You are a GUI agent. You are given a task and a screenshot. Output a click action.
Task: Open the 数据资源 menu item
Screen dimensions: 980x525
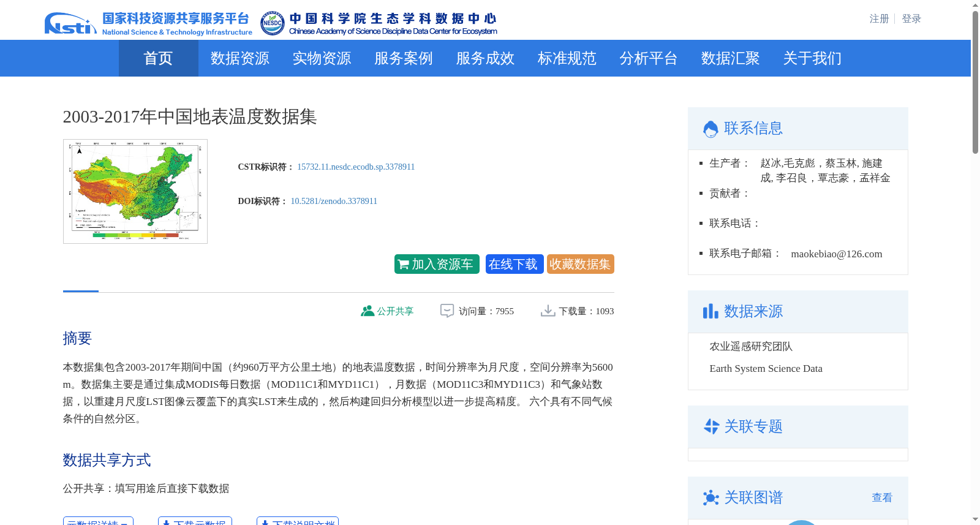pyautogui.click(x=240, y=58)
